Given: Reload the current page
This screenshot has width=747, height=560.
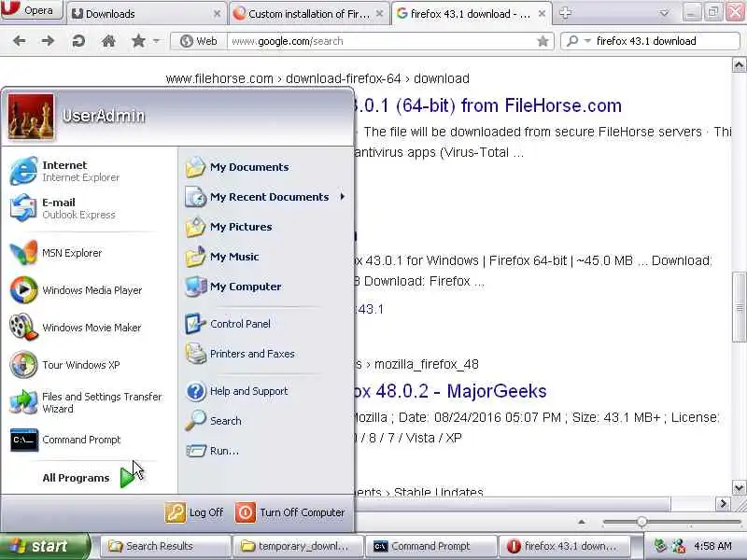Looking at the screenshot, I should [x=78, y=41].
